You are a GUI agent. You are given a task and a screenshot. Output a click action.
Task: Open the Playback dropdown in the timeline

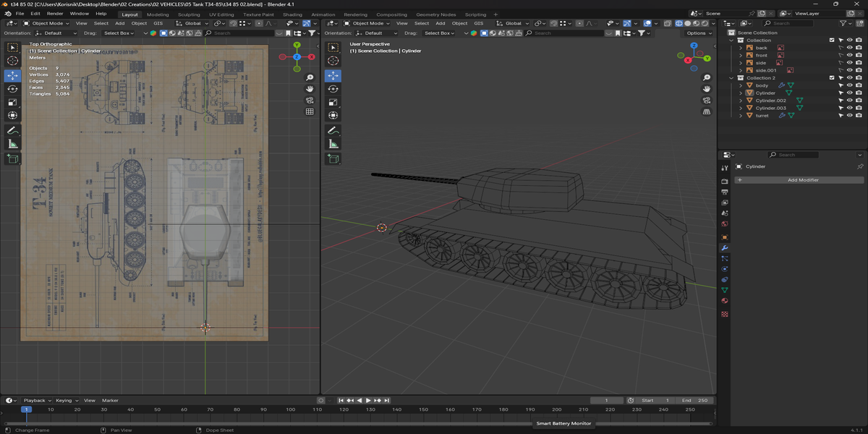pyautogui.click(x=36, y=400)
